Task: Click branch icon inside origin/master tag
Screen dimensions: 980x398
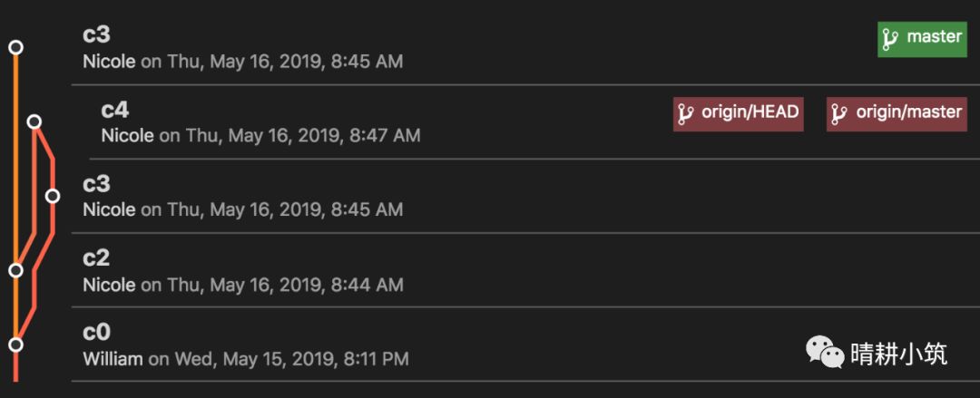Action: click(839, 113)
